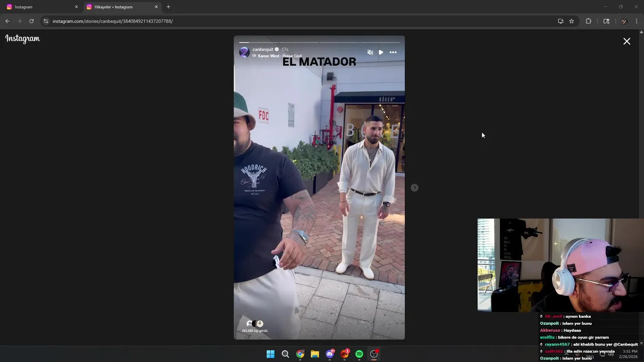Click chat message 'Akberuse : Haydaaa'
The width and height of the screenshot is (644, 362).
(560, 330)
